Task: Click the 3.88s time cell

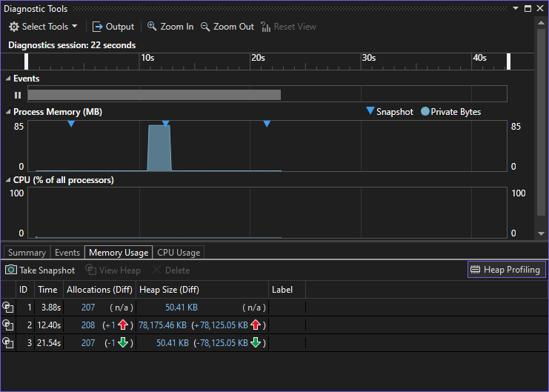Action: 51,308
